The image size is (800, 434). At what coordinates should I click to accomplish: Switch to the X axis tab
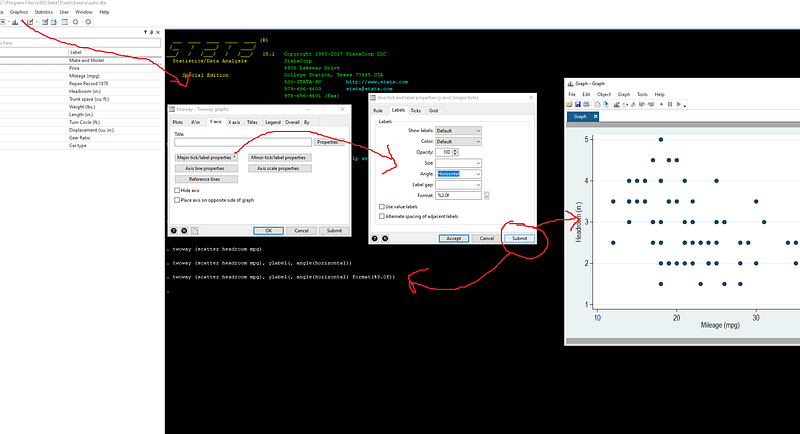coord(234,122)
